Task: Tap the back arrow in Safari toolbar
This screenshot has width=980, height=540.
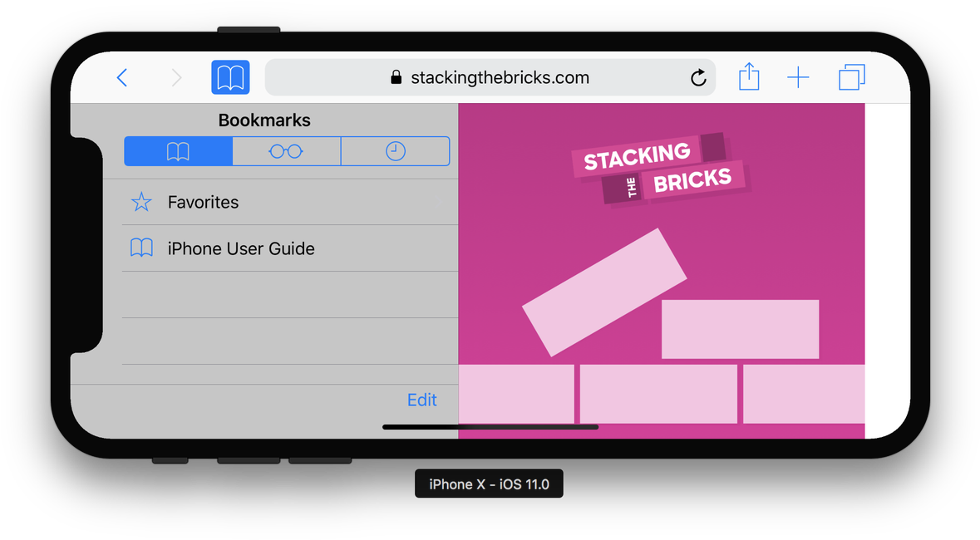Action: pyautogui.click(x=122, y=78)
